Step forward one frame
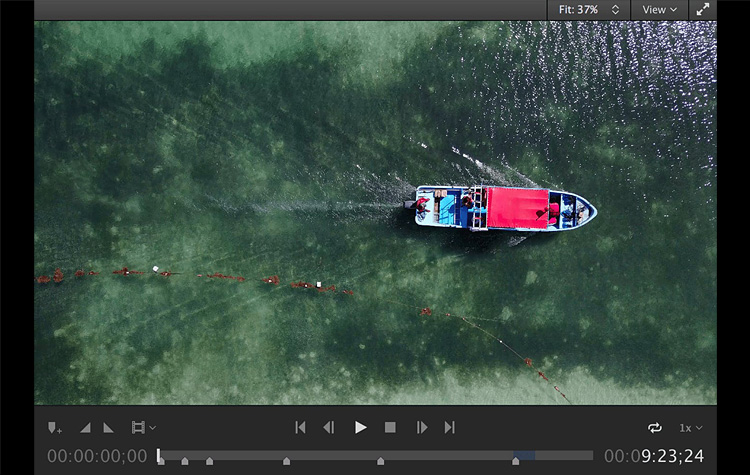The width and height of the screenshot is (750, 475). (422, 427)
